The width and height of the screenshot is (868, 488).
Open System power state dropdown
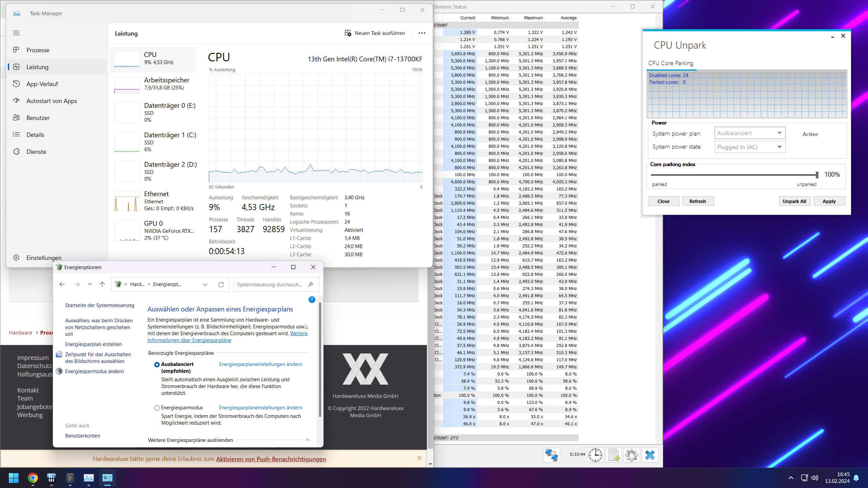[x=750, y=147]
